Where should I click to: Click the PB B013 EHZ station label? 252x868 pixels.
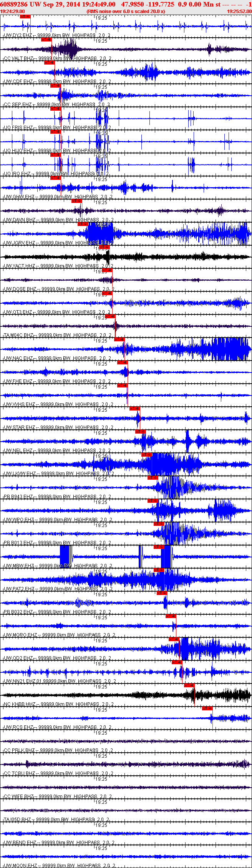[x=18, y=543]
